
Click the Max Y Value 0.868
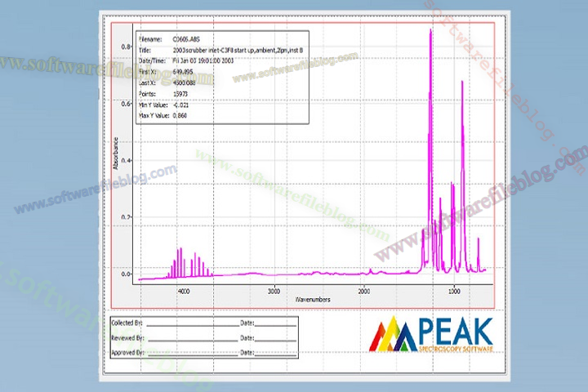pos(181,116)
